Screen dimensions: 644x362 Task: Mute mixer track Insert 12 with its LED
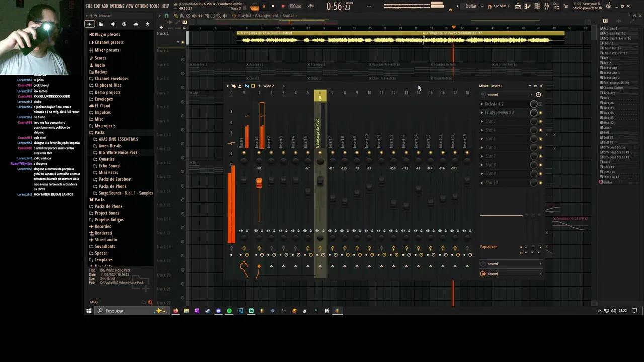393,153
